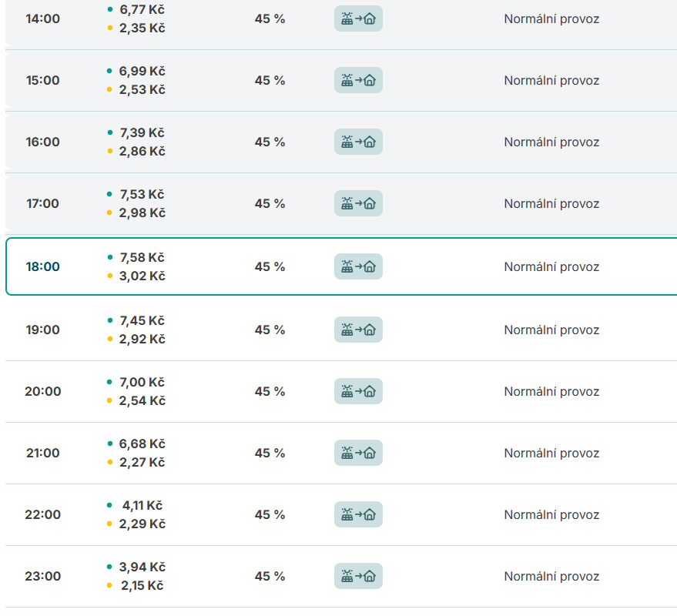This screenshot has width=677, height=616.
Task: Select the 45 % value at 22:00
Action: tap(270, 514)
